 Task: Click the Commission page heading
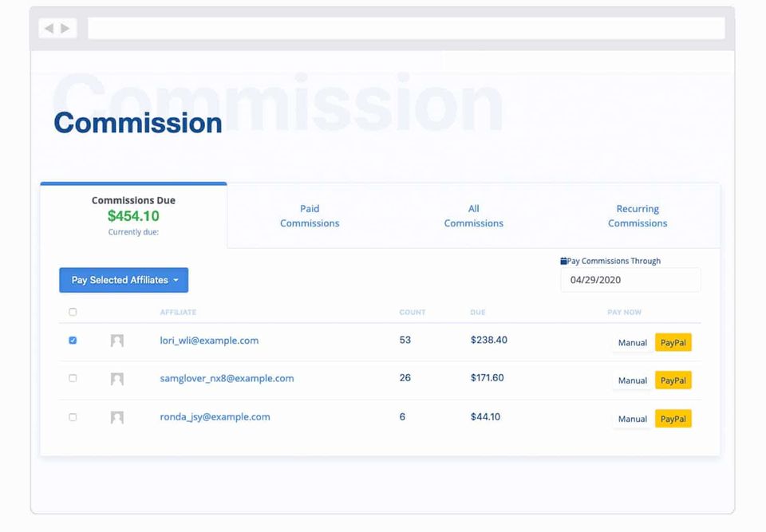(x=138, y=123)
